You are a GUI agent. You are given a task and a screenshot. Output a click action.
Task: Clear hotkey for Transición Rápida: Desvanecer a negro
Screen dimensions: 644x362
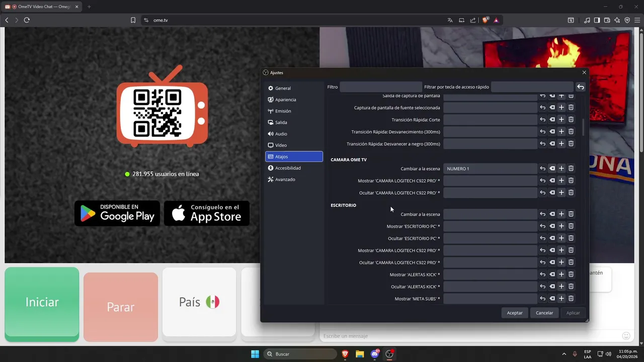click(552, 144)
